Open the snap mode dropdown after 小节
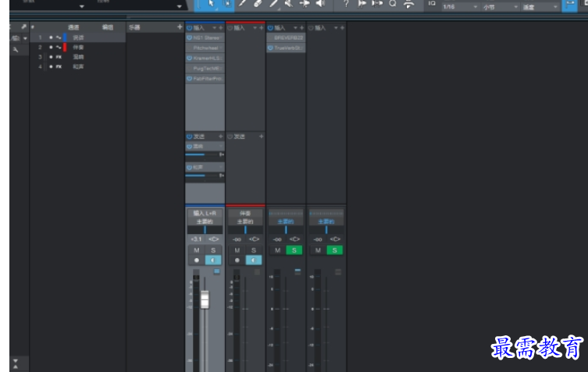The height and width of the screenshot is (372, 588). (540, 7)
